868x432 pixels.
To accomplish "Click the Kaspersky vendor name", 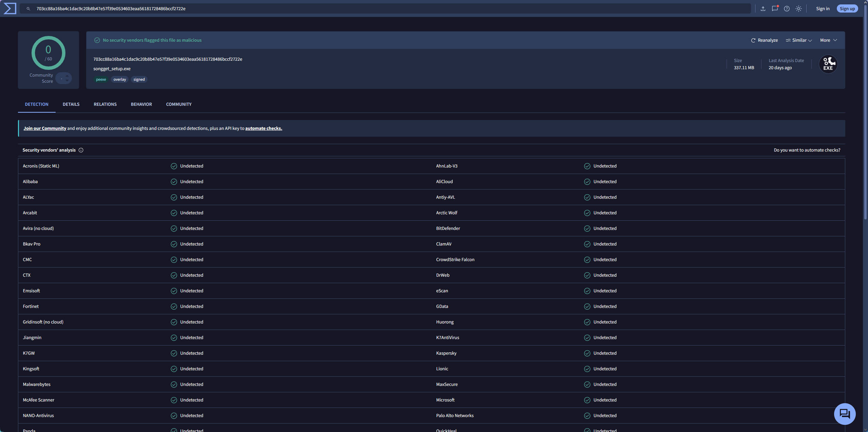I will pos(446,353).
